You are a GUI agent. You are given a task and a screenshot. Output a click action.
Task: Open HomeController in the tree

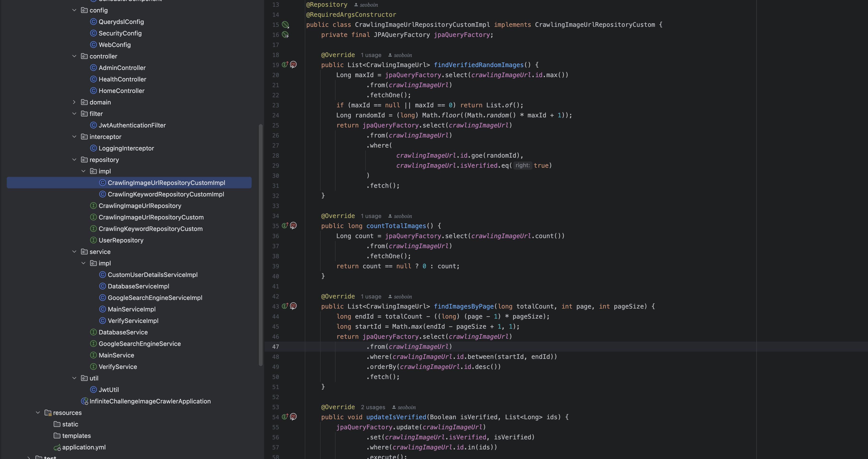[121, 91]
